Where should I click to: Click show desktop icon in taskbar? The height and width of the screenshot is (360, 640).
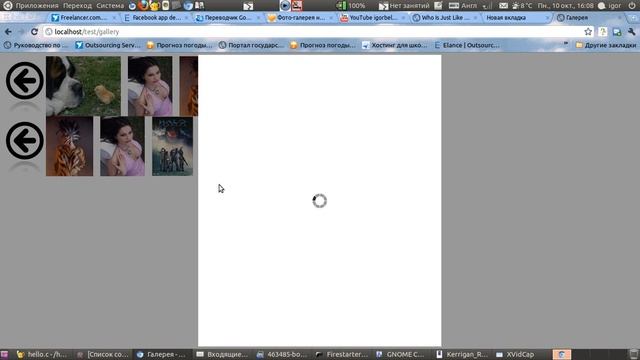4,354
